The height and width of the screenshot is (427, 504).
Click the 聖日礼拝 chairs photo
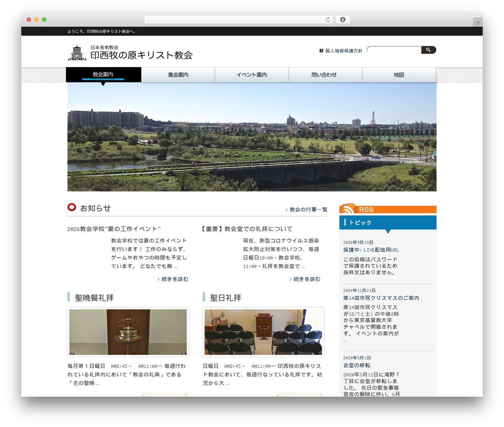coord(263,332)
